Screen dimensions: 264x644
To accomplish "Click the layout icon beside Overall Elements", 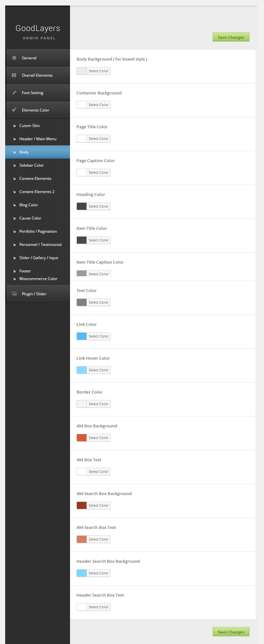I will click(14, 75).
